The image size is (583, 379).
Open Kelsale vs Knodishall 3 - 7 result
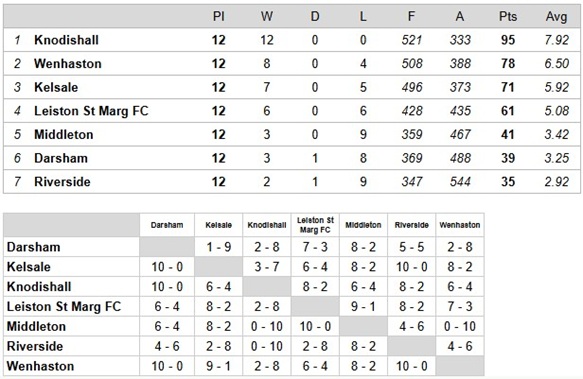267,267
